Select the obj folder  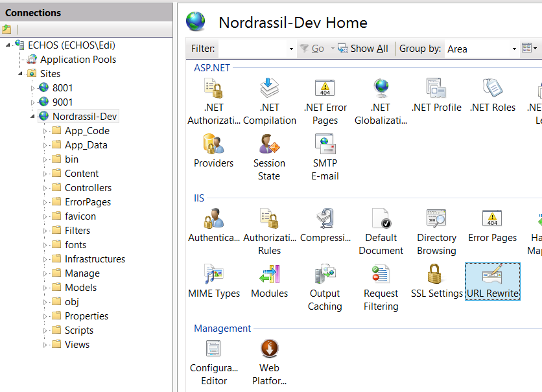[71, 302]
